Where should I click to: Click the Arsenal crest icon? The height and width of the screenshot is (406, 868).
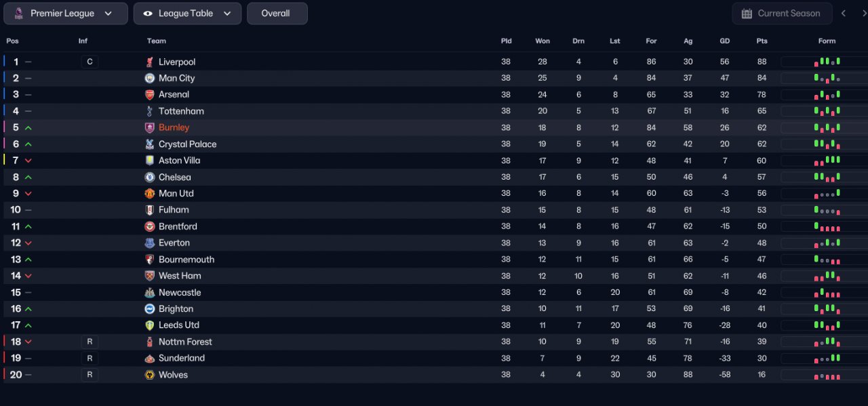[150, 95]
